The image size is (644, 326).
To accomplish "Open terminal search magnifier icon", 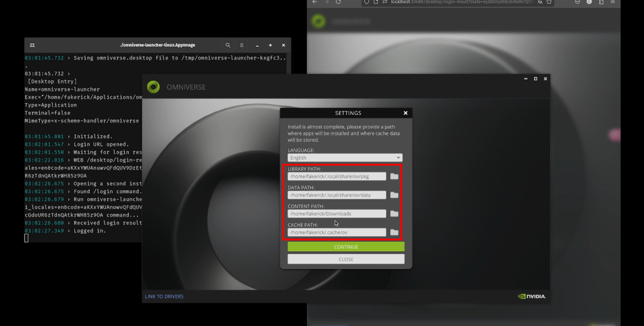I will pos(228,45).
